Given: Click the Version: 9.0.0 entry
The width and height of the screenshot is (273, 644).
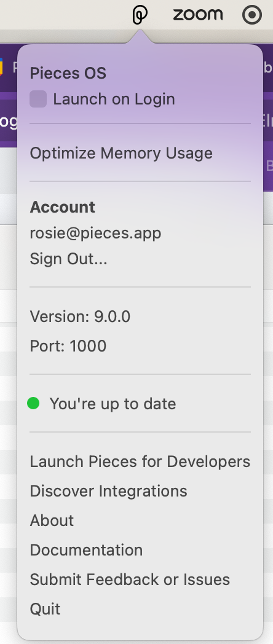Looking at the screenshot, I should coord(80,316).
